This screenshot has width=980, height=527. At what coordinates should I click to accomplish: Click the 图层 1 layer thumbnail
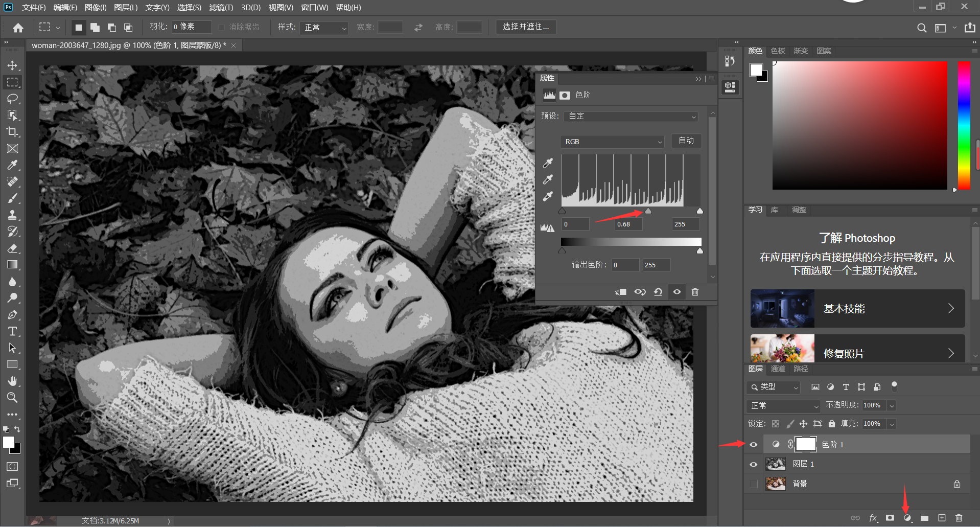[x=776, y=464]
